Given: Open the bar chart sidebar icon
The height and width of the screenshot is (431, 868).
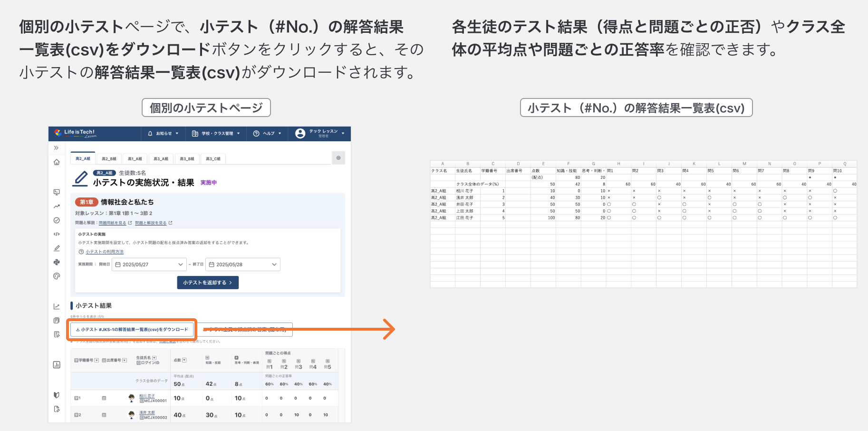Looking at the screenshot, I should tap(57, 365).
